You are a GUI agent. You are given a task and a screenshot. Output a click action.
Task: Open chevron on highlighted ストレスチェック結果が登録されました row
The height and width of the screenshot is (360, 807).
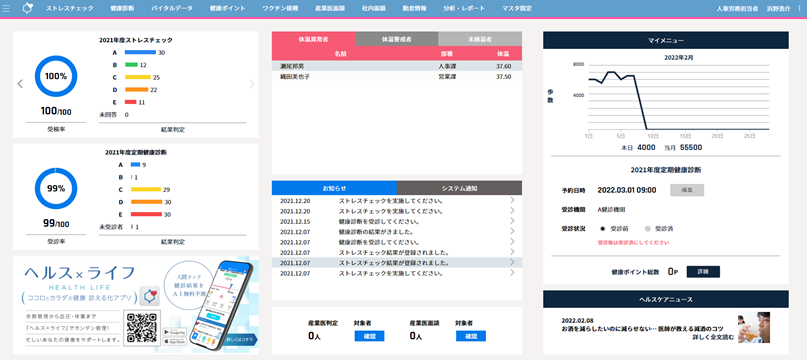tap(512, 262)
